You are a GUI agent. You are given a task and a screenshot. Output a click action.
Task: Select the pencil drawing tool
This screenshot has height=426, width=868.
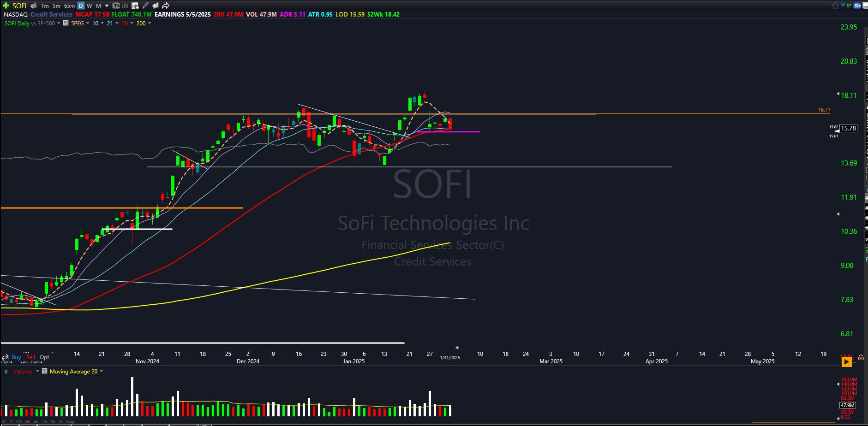coord(145,6)
